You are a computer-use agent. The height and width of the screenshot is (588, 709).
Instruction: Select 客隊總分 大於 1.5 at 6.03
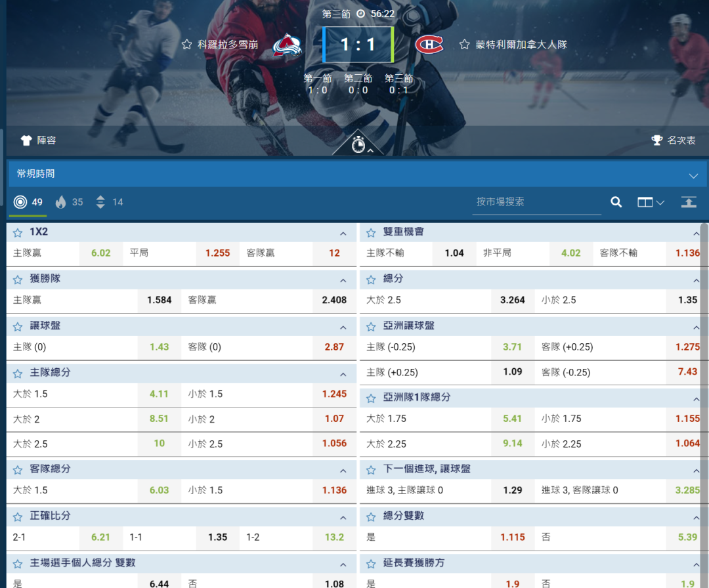point(159,490)
